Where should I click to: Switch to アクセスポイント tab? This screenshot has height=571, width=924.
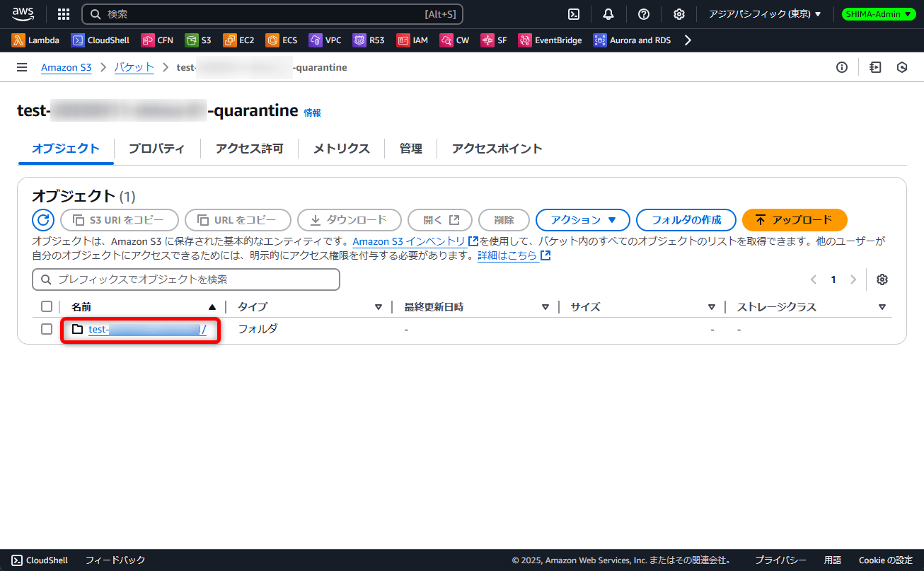(497, 149)
